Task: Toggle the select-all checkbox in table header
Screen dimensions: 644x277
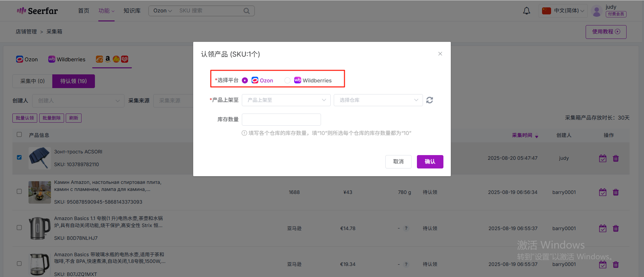Action: click(19, 134)
